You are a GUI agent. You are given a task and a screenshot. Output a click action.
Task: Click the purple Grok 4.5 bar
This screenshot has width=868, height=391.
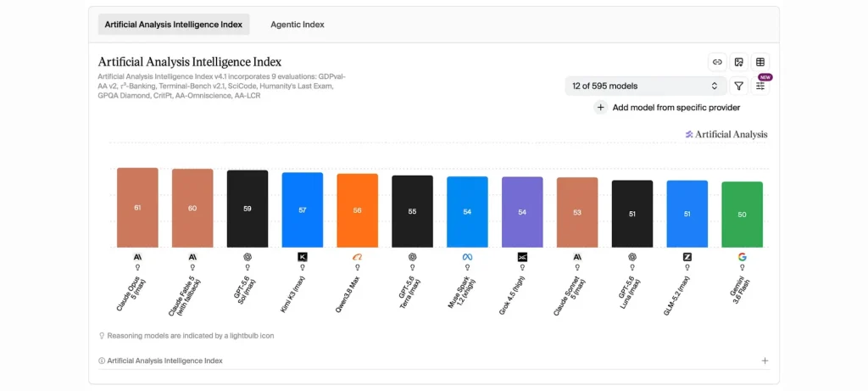click(522, 212)
